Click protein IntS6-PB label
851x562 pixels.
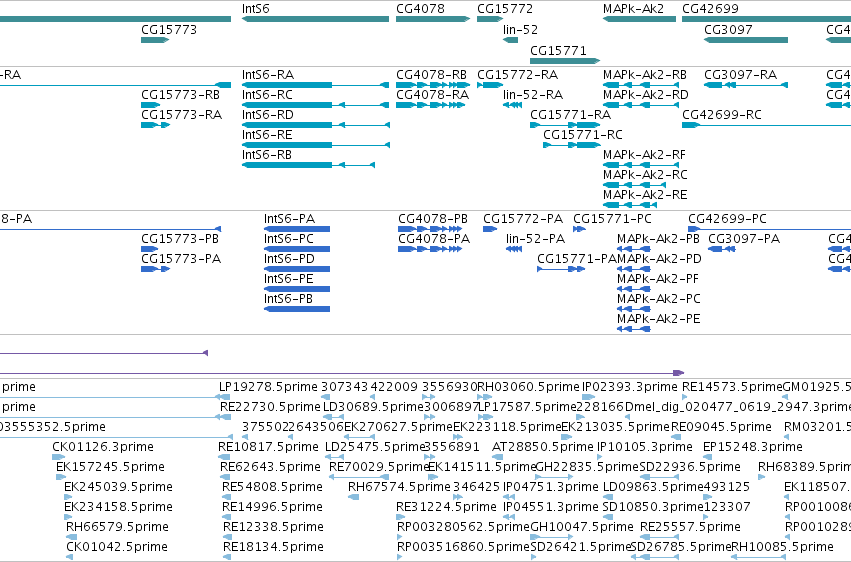click(288, 299)
